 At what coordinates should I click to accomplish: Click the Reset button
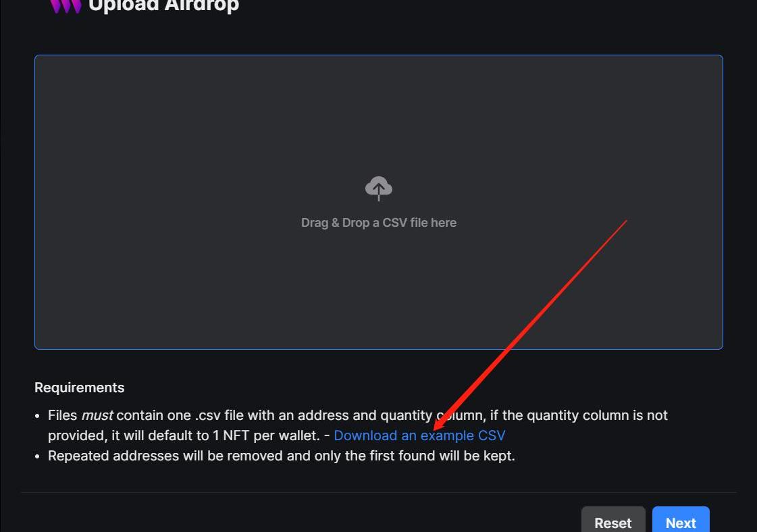(613, 521)
